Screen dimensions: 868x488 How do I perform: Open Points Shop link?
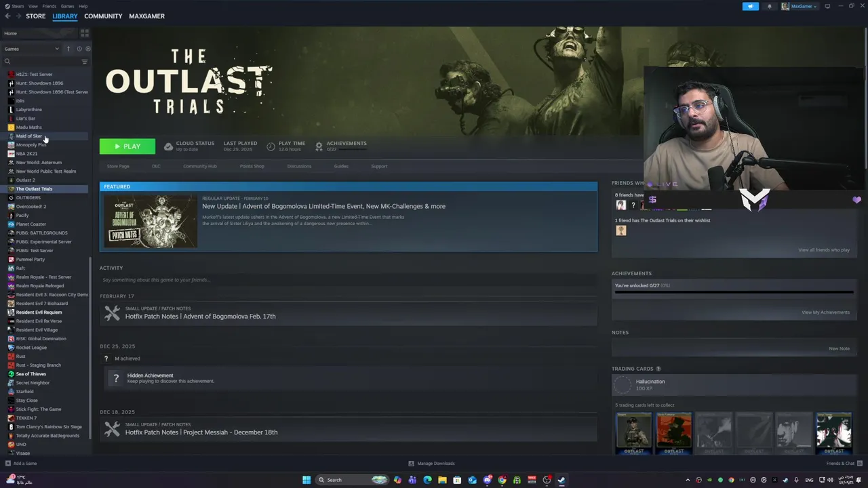252,166
